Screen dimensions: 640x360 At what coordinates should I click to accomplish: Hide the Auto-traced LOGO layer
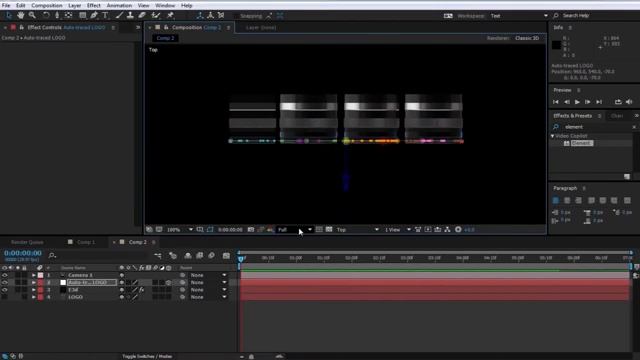(x=4, y=282)
